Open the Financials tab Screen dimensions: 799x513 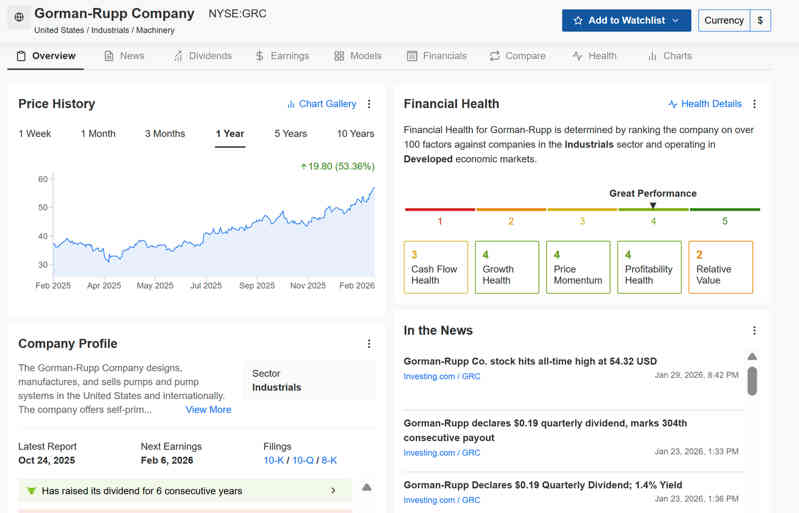(436, 56)
